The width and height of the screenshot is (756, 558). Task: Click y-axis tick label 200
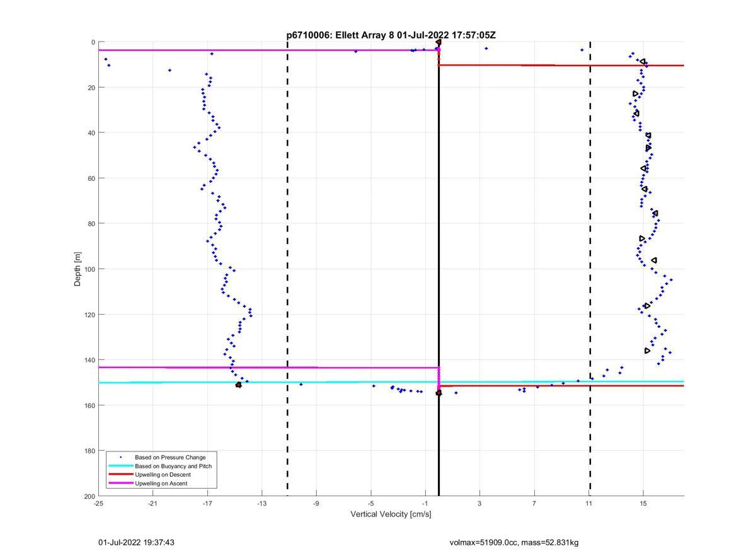pos(89,496)
